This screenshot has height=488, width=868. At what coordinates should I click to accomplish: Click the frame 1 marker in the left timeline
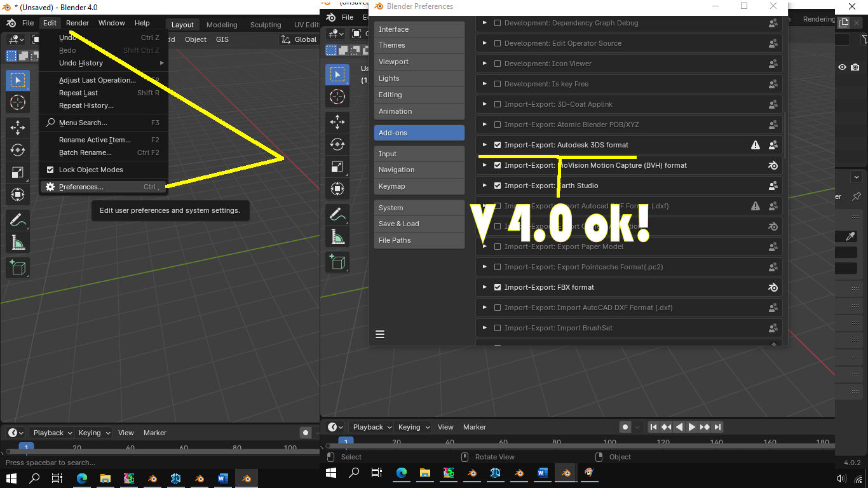pyautogui.click(x=26, y=447)
